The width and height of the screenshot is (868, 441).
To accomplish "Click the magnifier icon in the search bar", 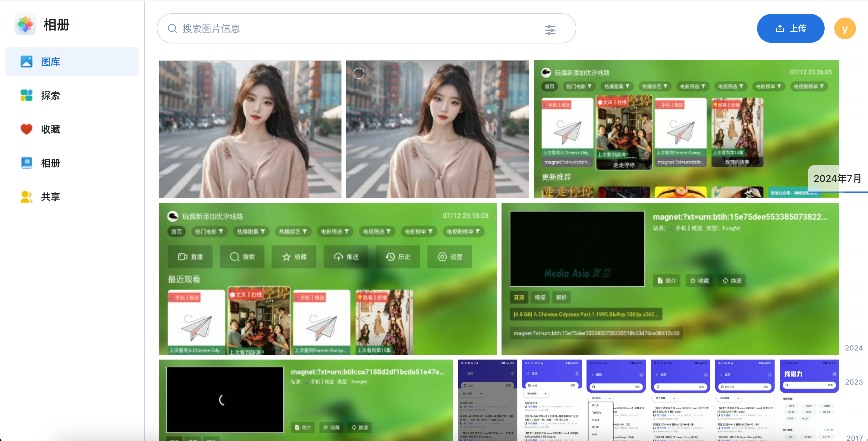I will click(172, 29).
